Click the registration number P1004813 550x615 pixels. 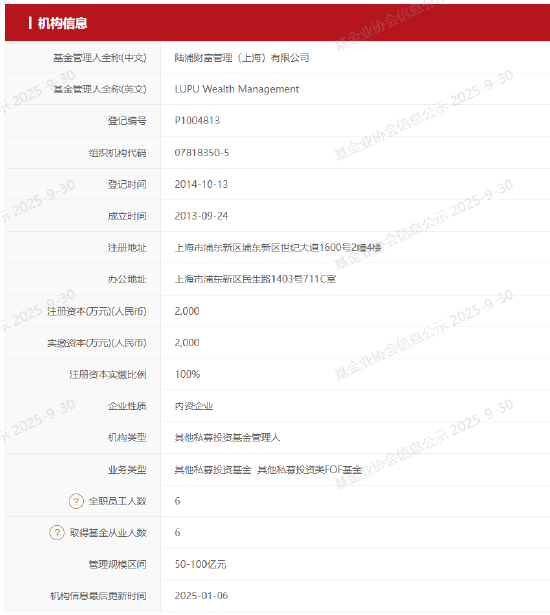pyautogui.click(x=197, y=120)
